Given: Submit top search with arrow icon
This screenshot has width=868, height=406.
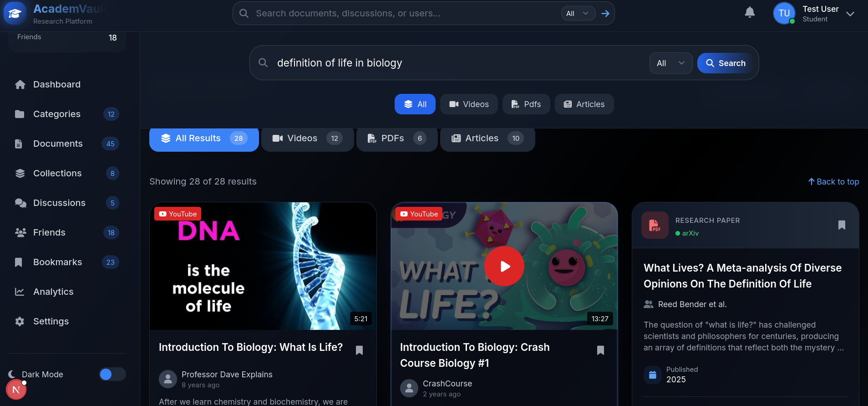Looking at the screenshot, I should coord(605,13).
